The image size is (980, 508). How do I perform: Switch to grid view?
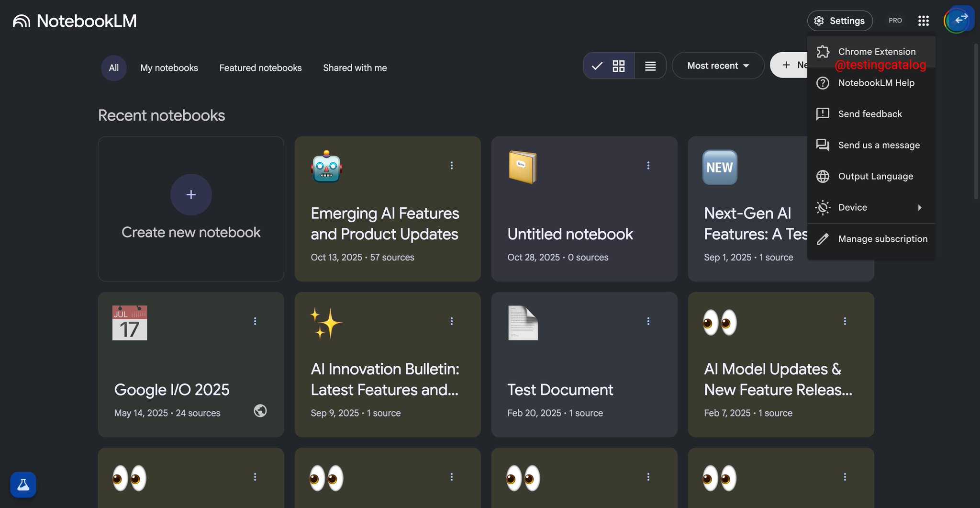pos(609,66)
